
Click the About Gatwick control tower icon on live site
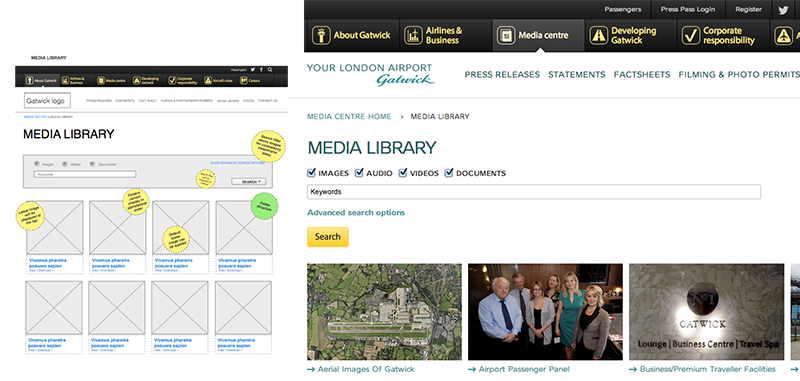click(321, 36)
